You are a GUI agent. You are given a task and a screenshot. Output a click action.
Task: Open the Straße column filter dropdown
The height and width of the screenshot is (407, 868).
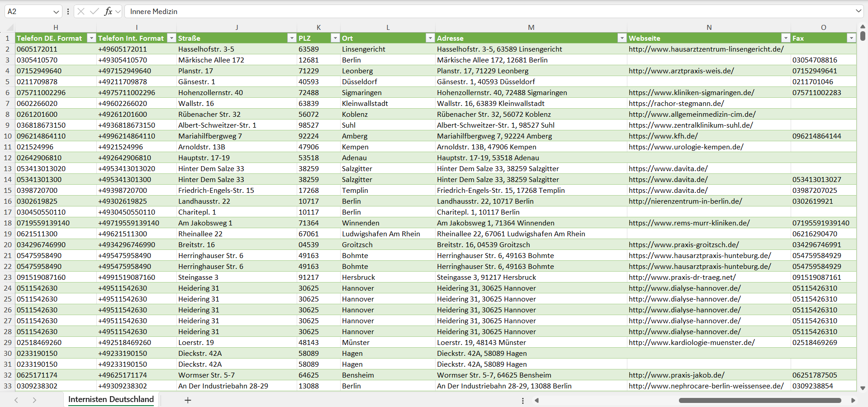pos(292,38)
